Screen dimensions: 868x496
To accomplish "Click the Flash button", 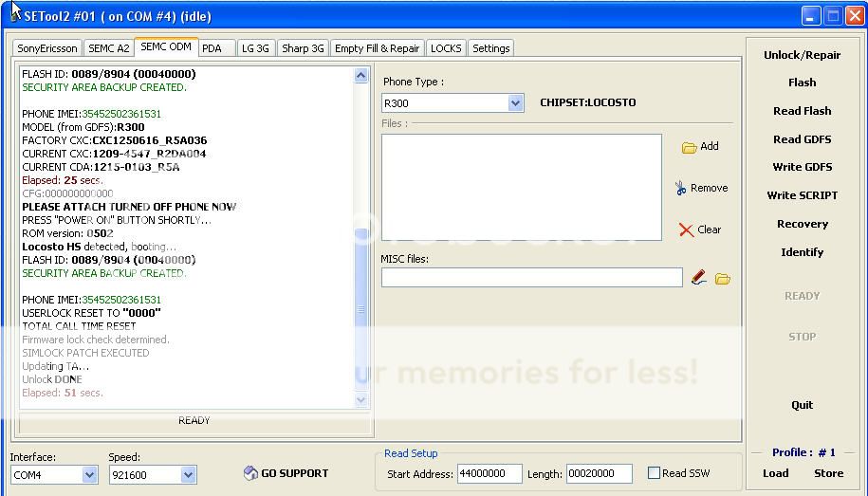I will 803,83.
